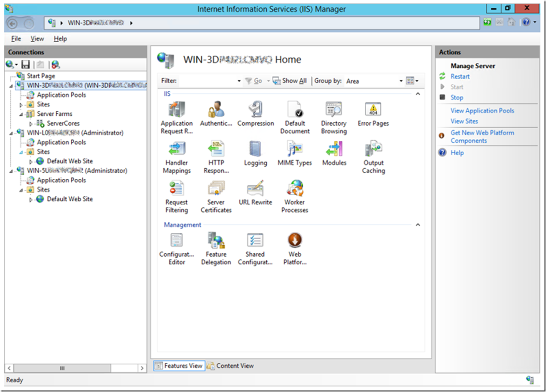Open the Modules feature
Viewport: 546px width, 392px height.
(x=334, y=154)
